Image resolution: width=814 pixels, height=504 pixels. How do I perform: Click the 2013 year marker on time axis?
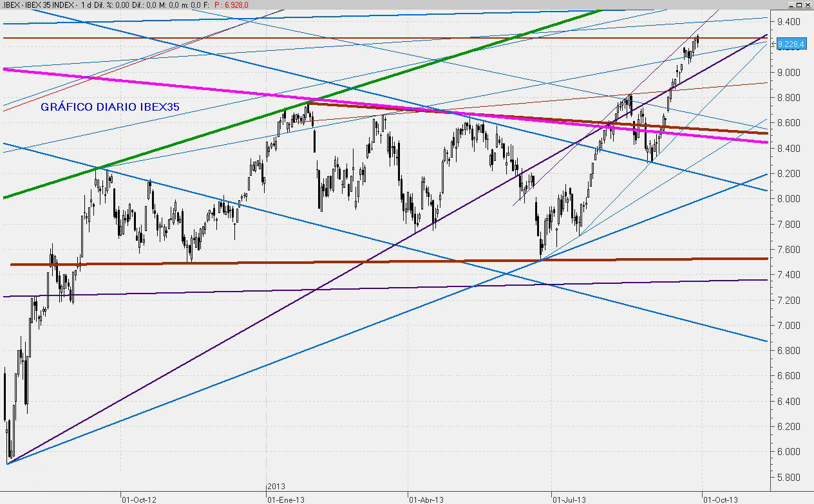pos(276,487)
